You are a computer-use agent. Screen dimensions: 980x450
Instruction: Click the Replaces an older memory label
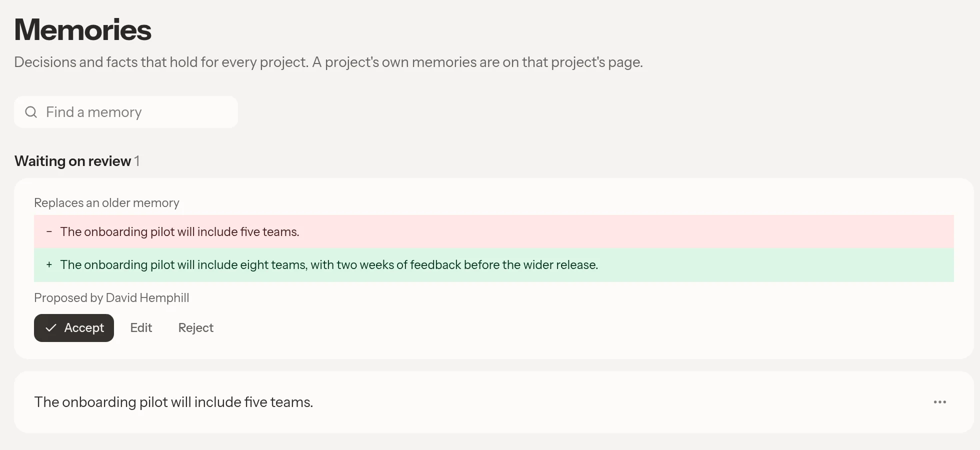pyautogui.click(x=106, y=203)
